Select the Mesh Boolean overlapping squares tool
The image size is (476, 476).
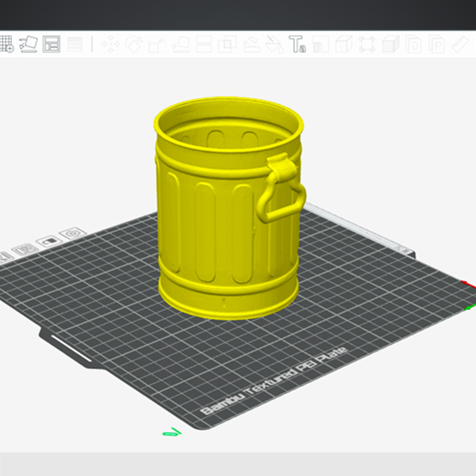227,44
